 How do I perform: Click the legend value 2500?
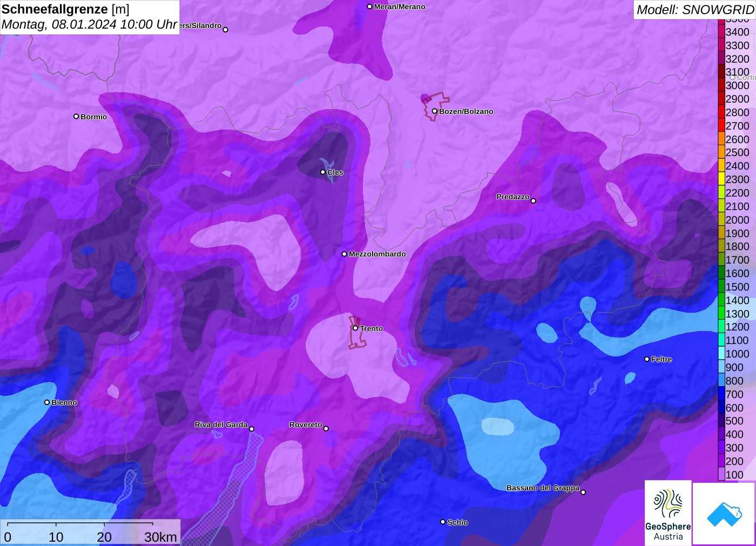point(738,152)
